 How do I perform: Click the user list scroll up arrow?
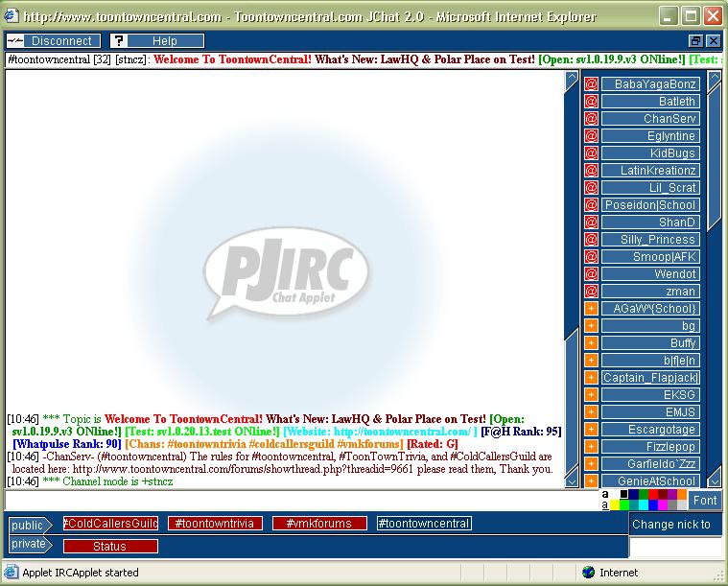(x=714, y=77)
